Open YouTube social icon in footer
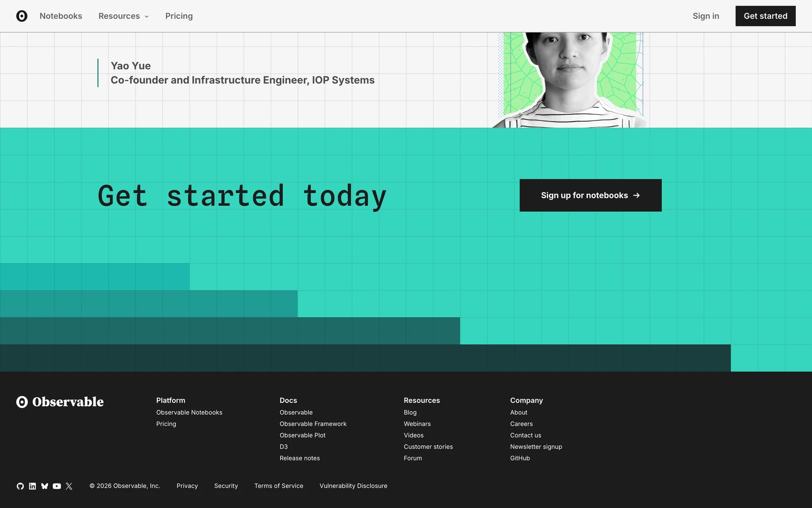This screenshot has height=508, width=812. coord(57,486)
